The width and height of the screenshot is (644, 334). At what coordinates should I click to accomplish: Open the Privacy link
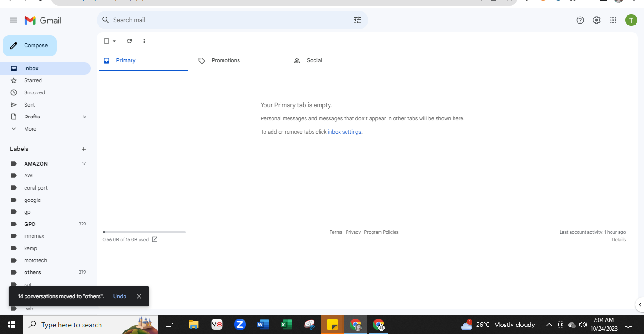point(353,232)
